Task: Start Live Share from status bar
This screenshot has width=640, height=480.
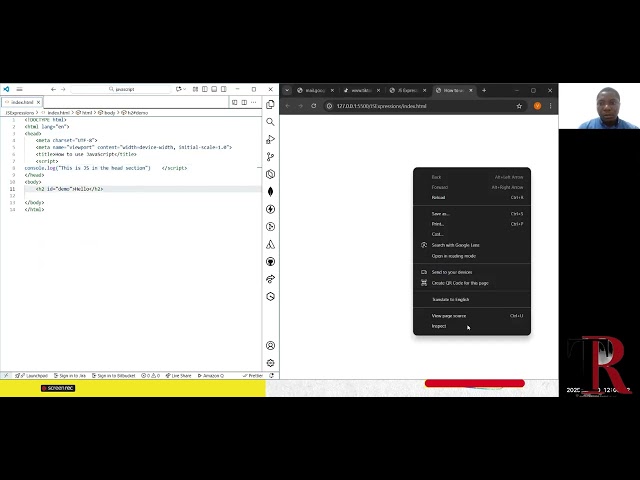Action: (178, 376)
